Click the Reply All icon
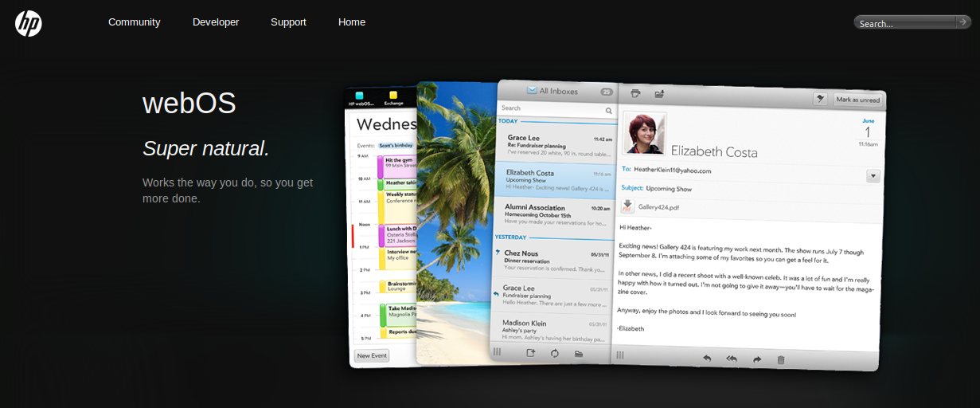This screenshot has width=980, height=408. [732, 359]
